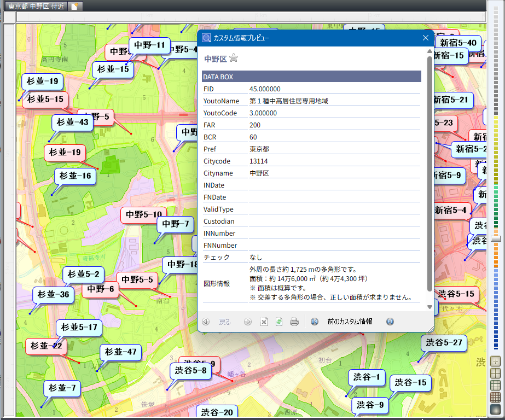
Task: Select the 2x2 grid display mode
Action: pyautogui.click(x=495, y=374)
